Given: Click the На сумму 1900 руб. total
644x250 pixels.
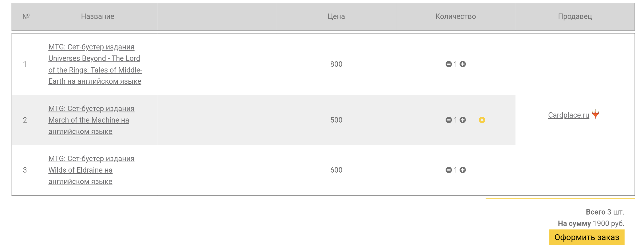Looking at the screenshot, I should click(x=591, y=223).
